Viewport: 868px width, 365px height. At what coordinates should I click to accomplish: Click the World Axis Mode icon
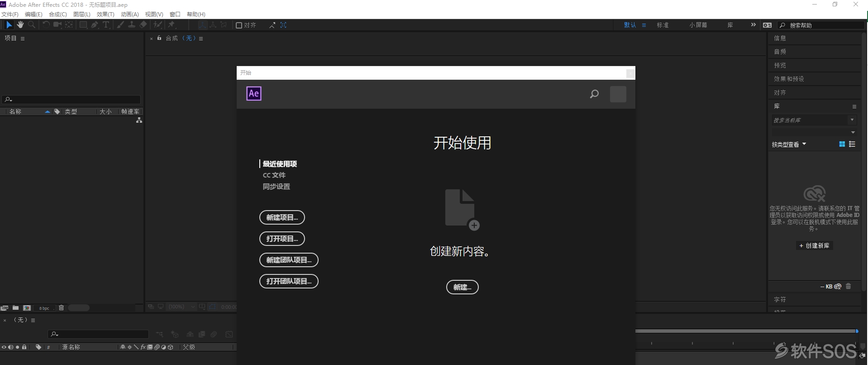point(213,25)
